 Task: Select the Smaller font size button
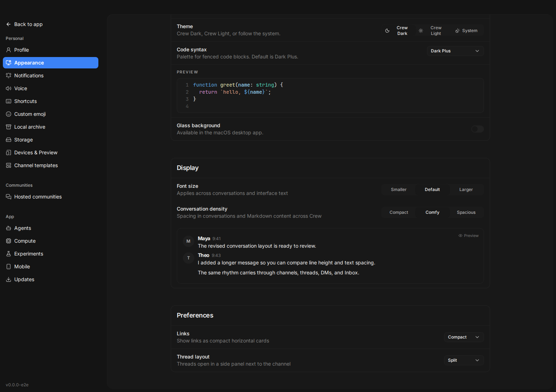398,190
